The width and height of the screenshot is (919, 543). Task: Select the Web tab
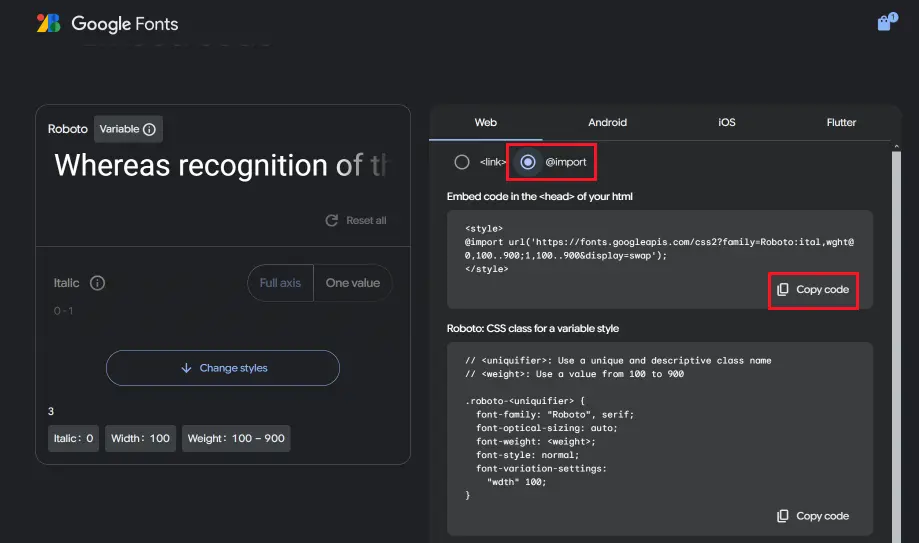click(486, 122)
